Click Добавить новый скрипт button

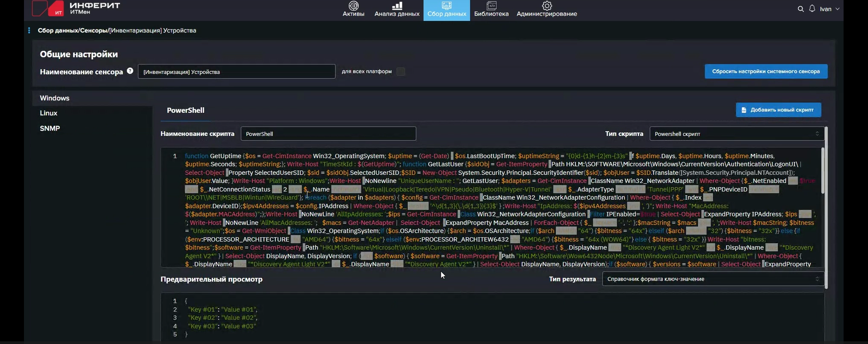click(778, 110)
